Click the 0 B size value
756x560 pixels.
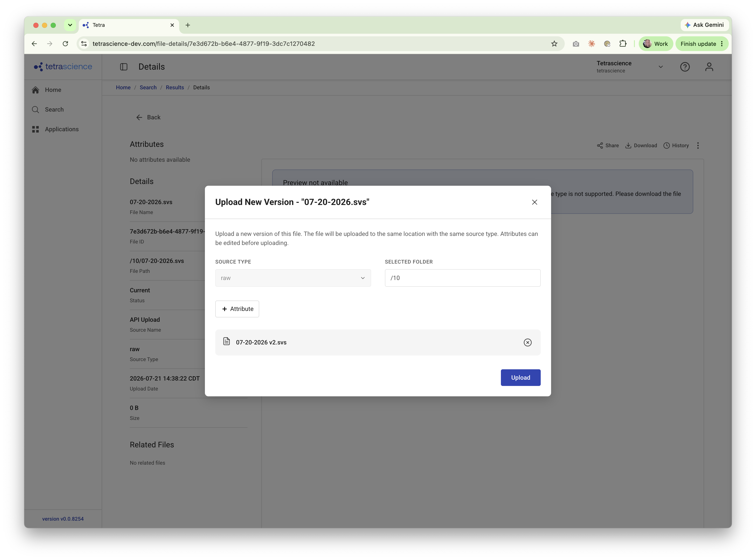point(134,408)
